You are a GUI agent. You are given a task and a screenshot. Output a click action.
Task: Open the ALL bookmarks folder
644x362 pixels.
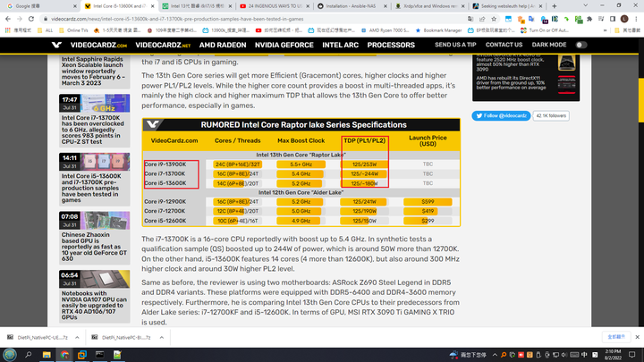[46, 30]
